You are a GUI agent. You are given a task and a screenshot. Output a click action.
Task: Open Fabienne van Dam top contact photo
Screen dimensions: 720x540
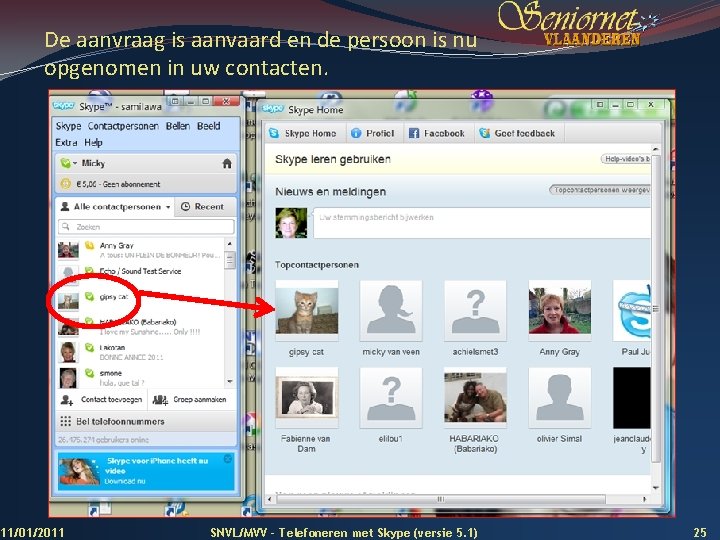[x=307, y=398]
